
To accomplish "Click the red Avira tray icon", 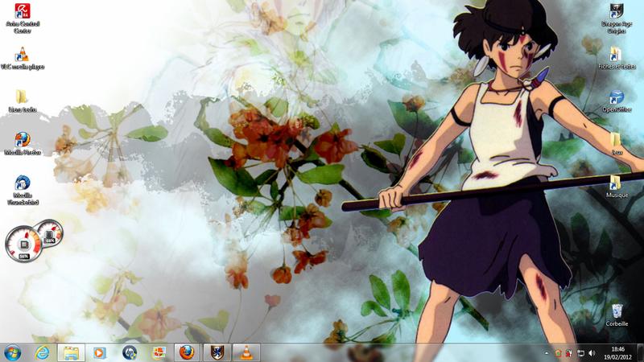I will [x=569, y=353].
